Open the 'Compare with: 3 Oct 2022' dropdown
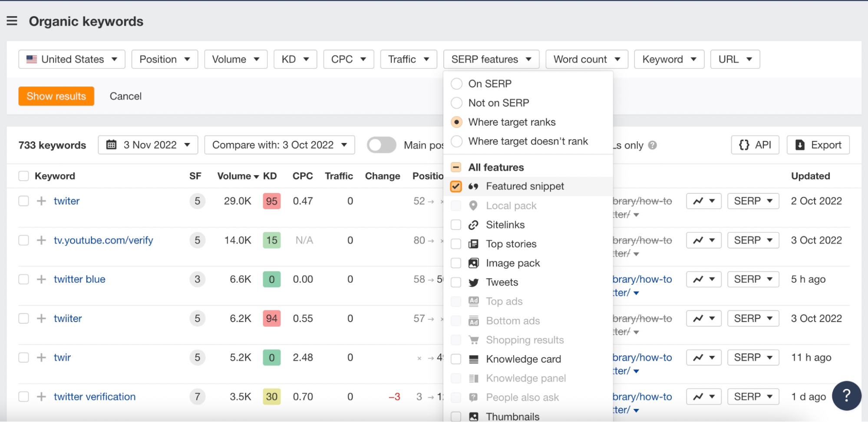868x422 pixels. point(280,145)
